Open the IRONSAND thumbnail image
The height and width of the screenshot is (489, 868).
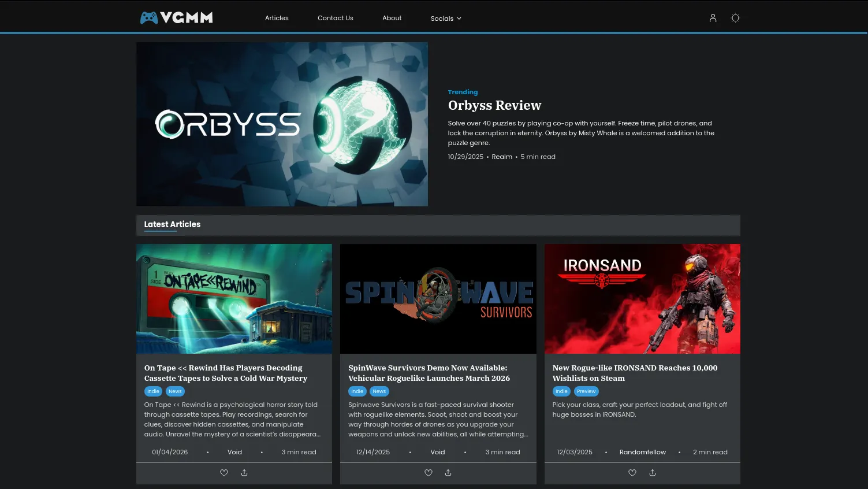(x=642, y=299)
